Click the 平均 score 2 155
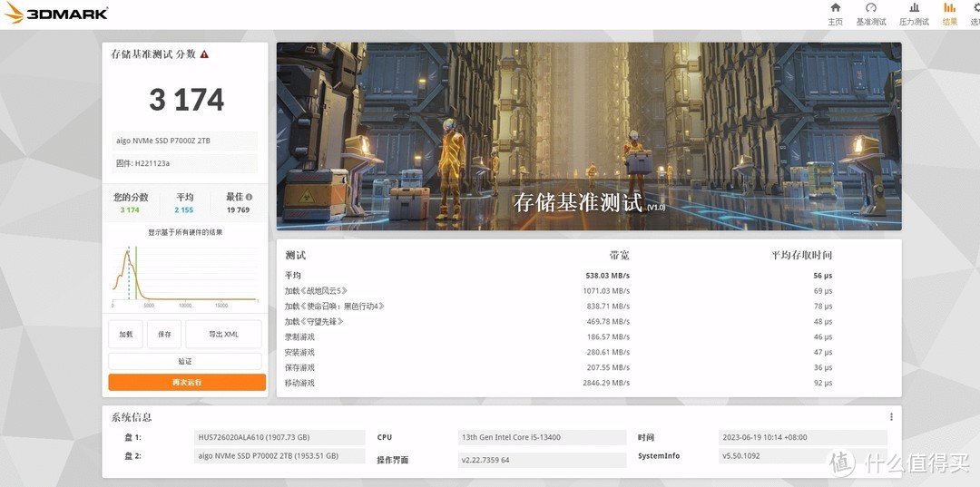Image resolution: width=980 pixels, height=487 pixels. [x=183, y=209]
